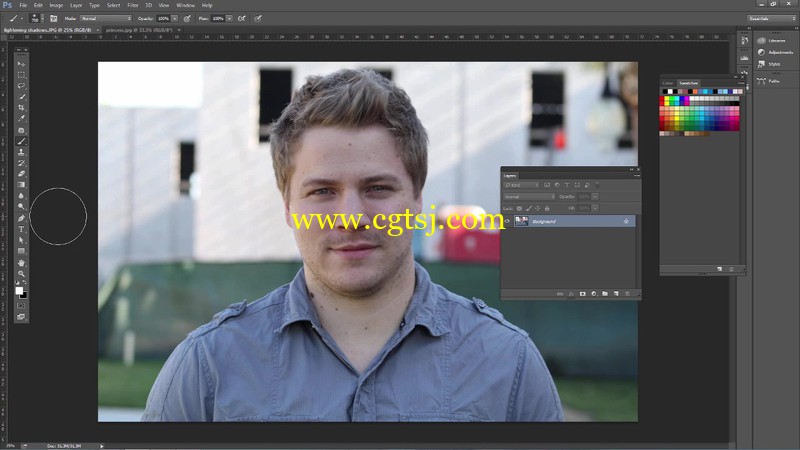
Task: Select the Move tool
Action: pyautogui.click(x=21, y=64)
